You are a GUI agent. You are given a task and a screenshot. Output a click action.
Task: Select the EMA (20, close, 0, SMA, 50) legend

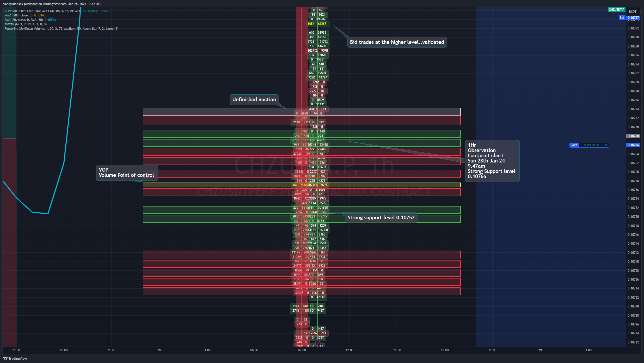pos(24,20)
